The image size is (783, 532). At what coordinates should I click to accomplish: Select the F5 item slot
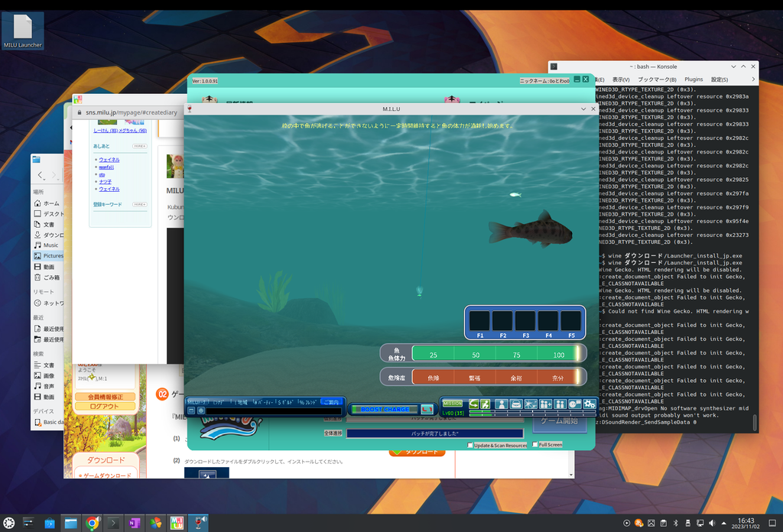click(x=570, y=321)
